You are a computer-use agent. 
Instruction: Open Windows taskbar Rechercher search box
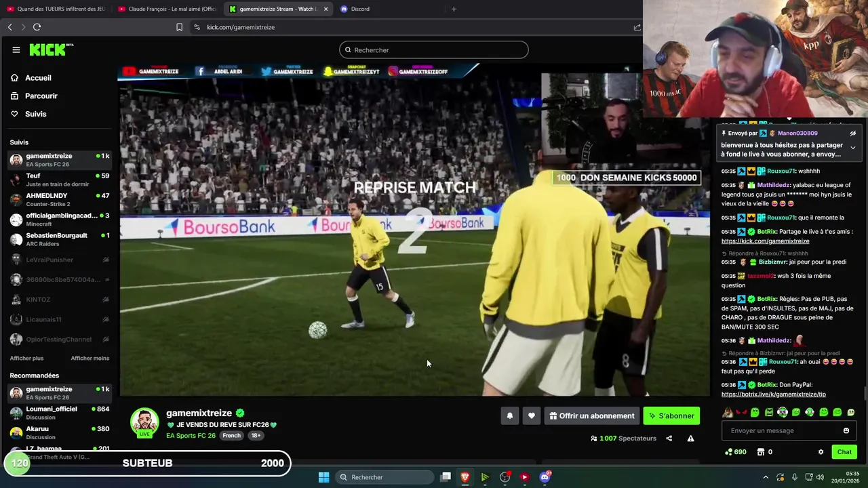386,477
